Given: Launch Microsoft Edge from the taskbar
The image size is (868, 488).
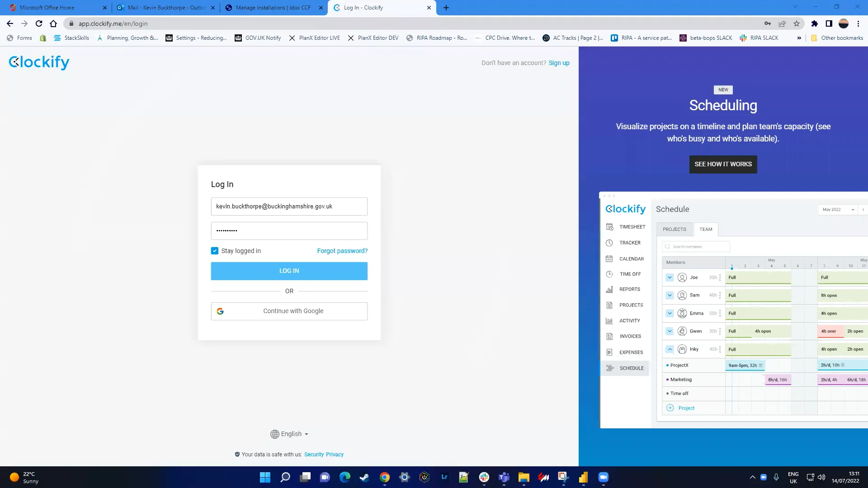Looking at the screenshot, I should point(345,477).
